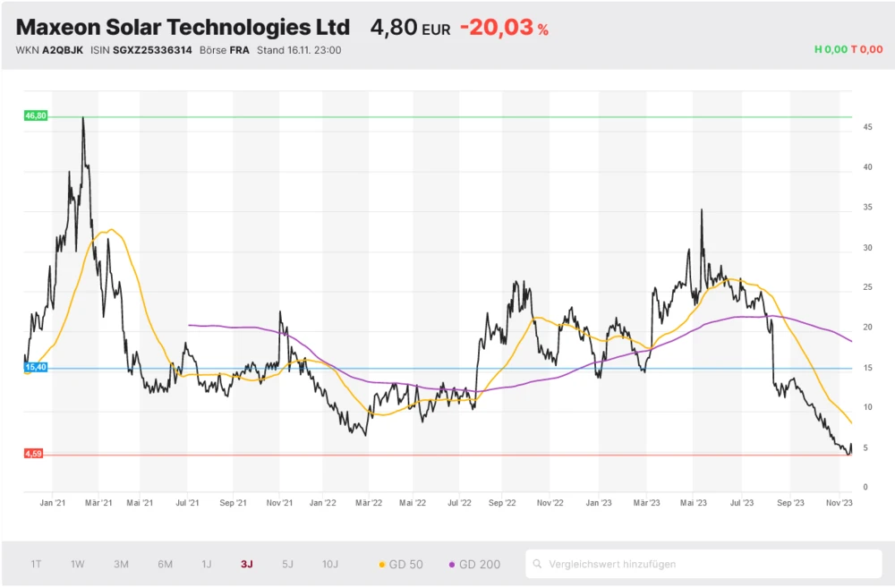Show the 10J chart period

pyautogui.click(x=330, y=564)
